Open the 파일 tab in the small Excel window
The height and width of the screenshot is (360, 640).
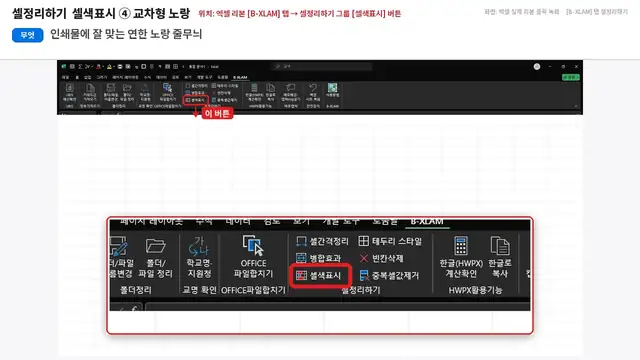[65, 77]
